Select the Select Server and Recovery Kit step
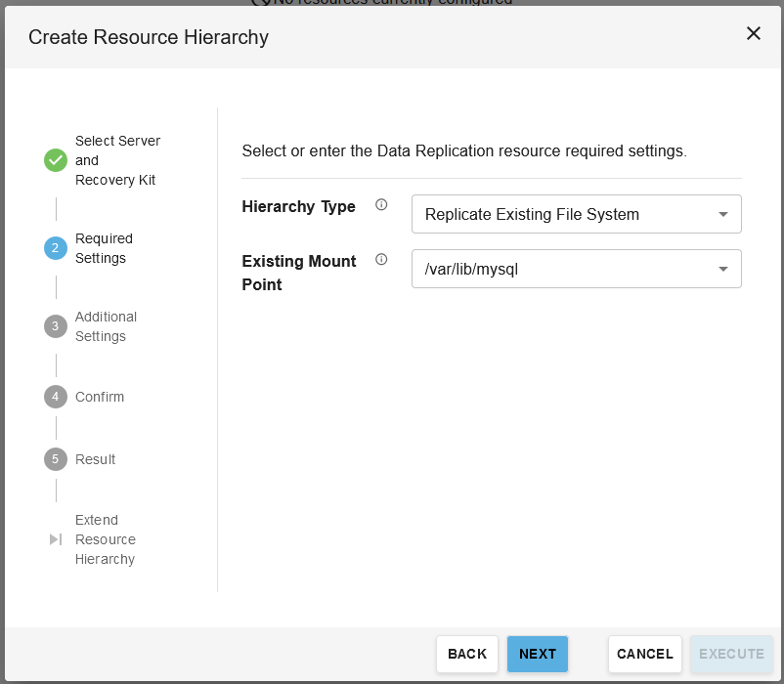 click(x=116, y=160)
